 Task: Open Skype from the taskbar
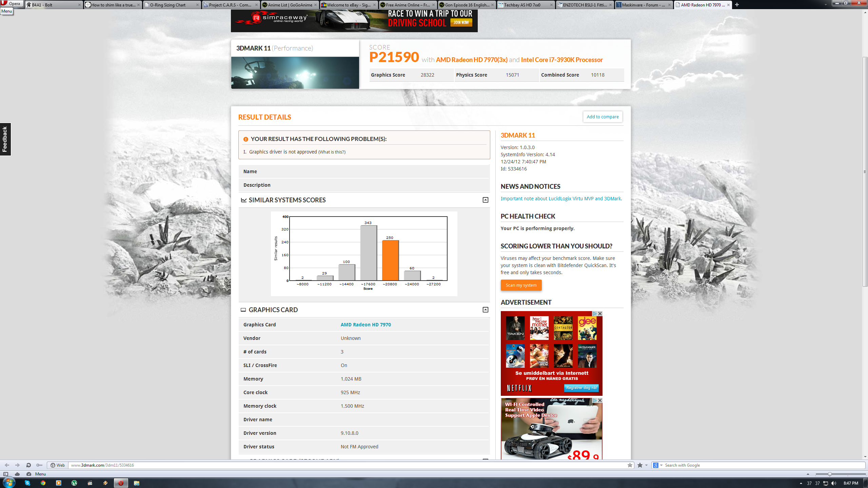(27, 483)
